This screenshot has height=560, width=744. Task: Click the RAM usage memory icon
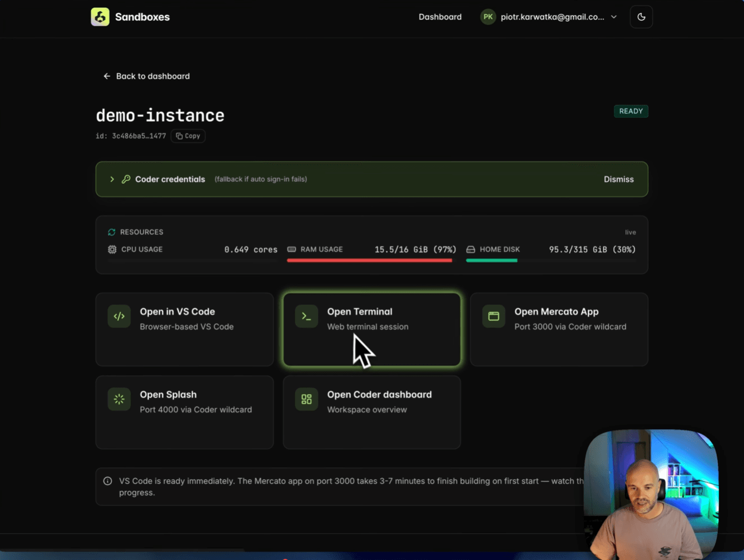[291, 249]
